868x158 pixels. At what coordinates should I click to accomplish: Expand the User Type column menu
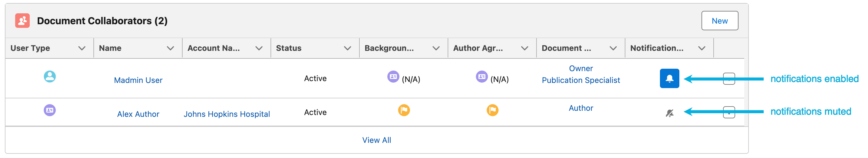click(82, 48)
